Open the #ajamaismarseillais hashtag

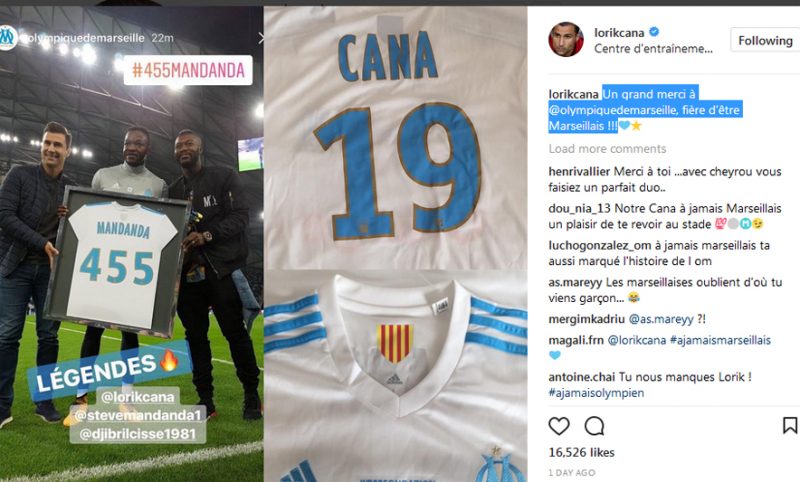click(720, 340)
